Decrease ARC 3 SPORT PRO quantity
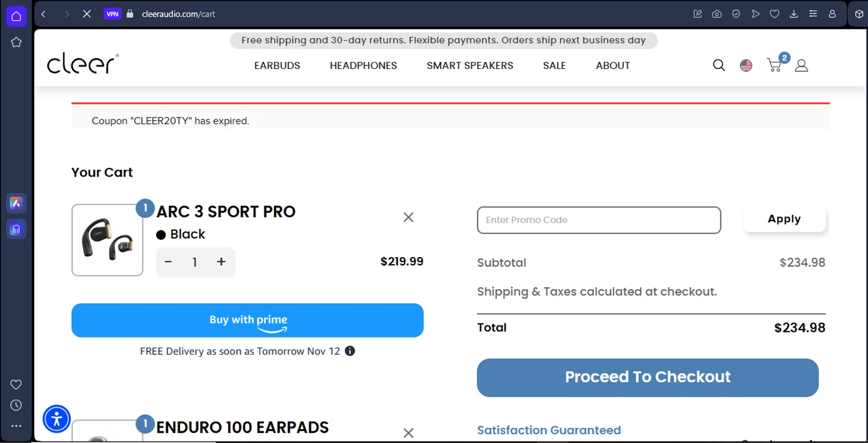 pos(168,262)
